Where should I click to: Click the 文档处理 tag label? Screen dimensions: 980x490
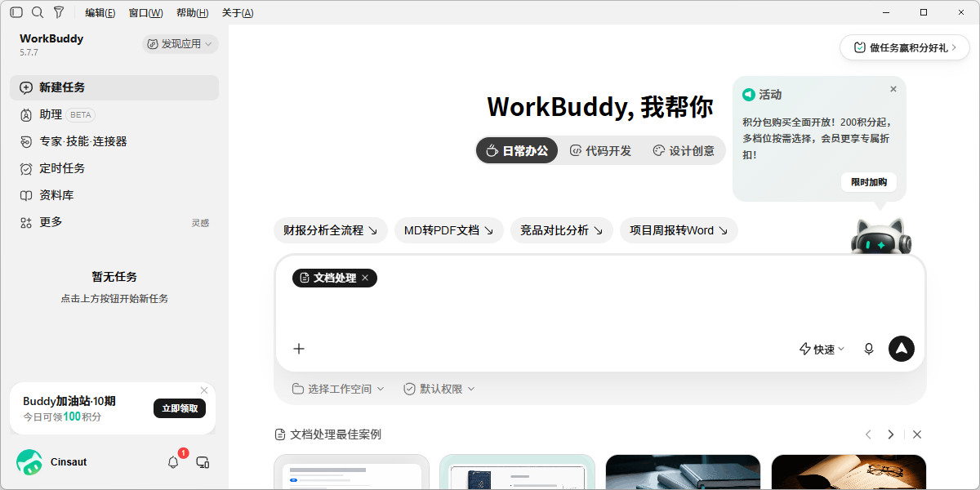(335, 278)
